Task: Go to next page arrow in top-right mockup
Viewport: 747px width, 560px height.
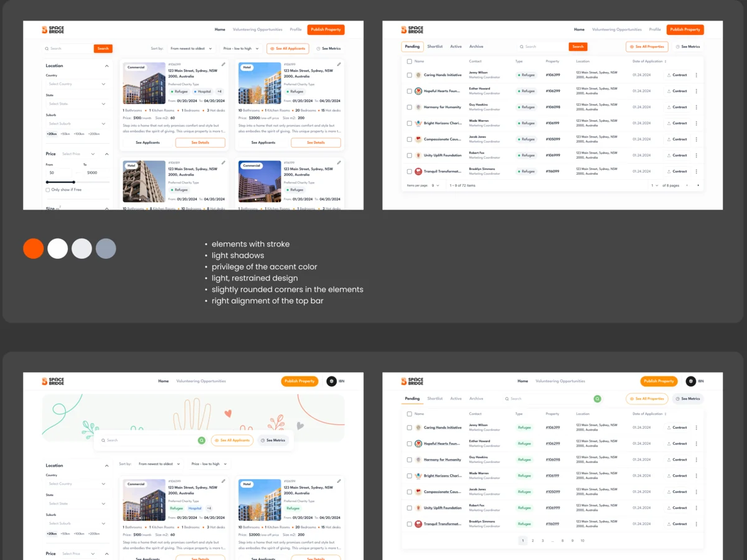Action: pos(698,185)
